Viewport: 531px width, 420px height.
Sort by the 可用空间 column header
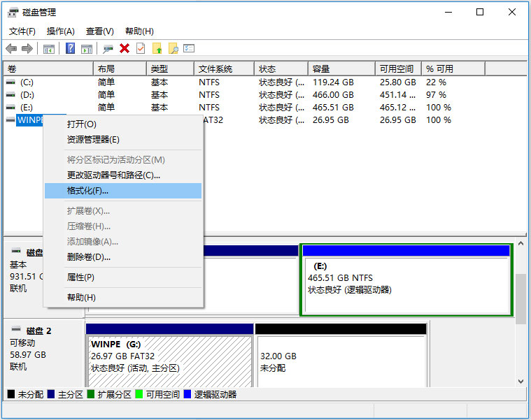[398, 69]
